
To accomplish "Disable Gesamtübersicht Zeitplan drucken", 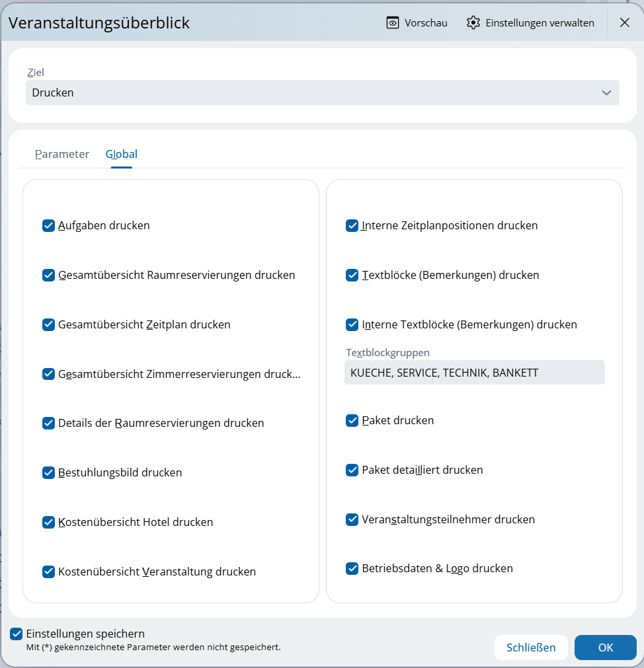I will coord(48,324).
